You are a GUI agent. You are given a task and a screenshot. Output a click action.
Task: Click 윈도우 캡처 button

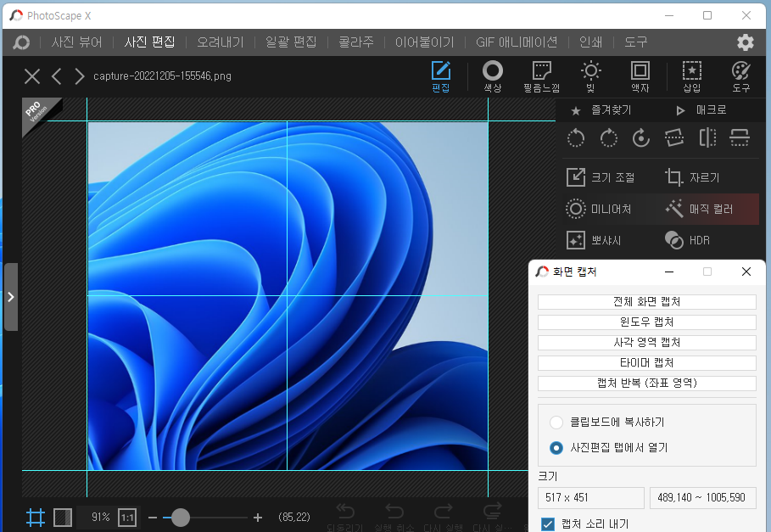[x=646, y=322]
